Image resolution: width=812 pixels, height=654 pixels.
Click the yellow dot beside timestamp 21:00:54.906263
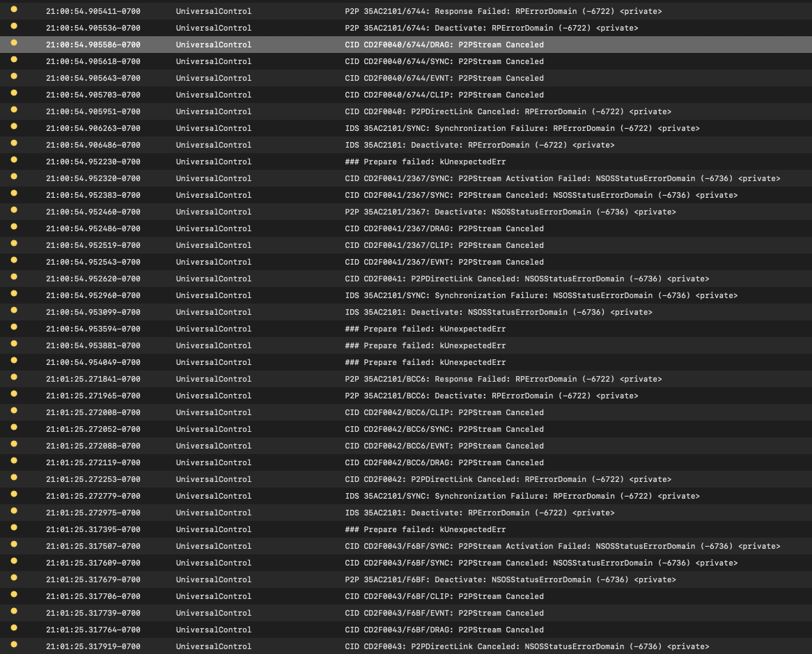(14, 126)
